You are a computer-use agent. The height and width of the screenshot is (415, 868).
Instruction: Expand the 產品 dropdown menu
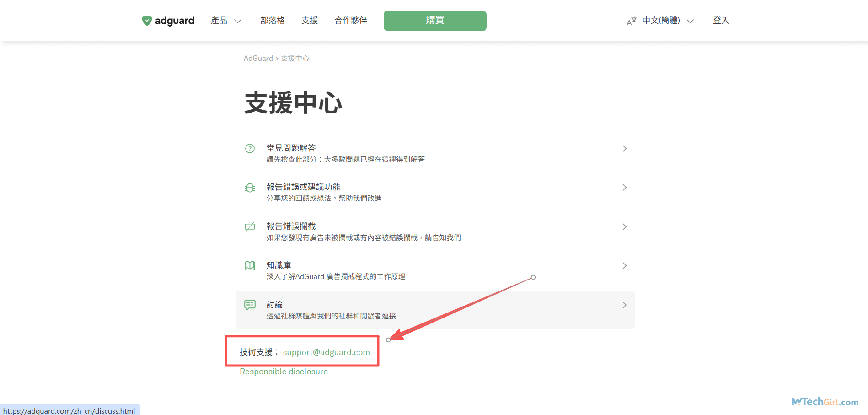point(225,21)
